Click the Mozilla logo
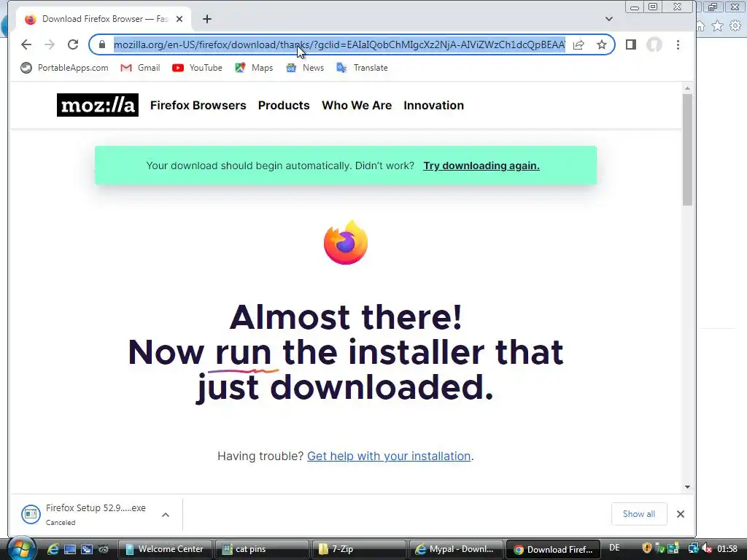This screenshot has height=560, width=747. click(x=98, y=105)
